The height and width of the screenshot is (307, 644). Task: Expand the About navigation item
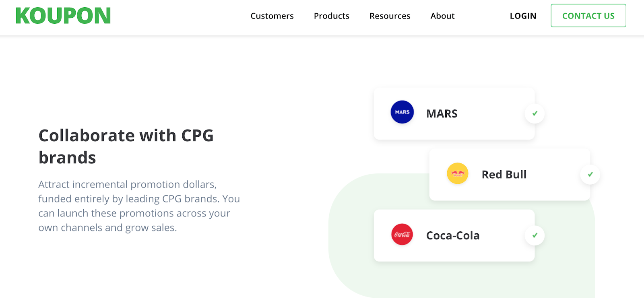coord(442,16)
